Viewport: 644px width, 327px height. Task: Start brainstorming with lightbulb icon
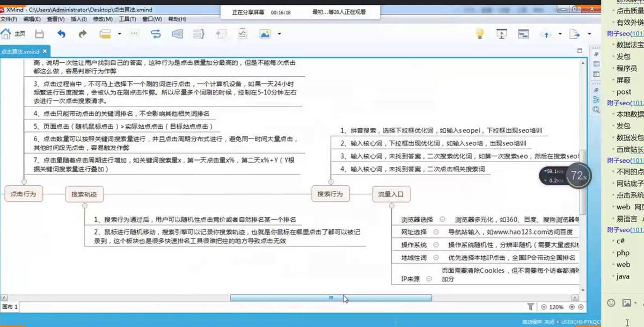(x=480, y=34)
